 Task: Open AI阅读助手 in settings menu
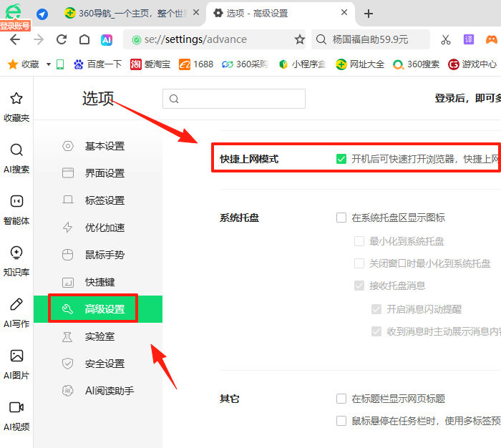click(98, 391)
